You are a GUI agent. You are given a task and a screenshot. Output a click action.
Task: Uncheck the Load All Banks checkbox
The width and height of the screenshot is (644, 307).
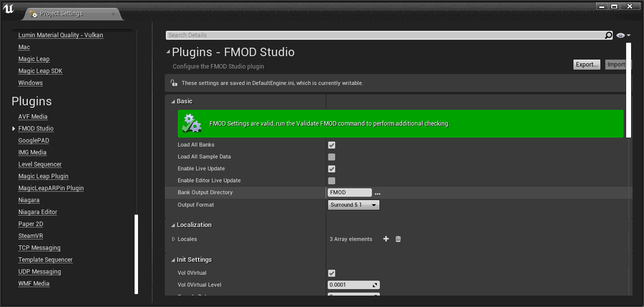pyautogui.click(x=331, y=145)
